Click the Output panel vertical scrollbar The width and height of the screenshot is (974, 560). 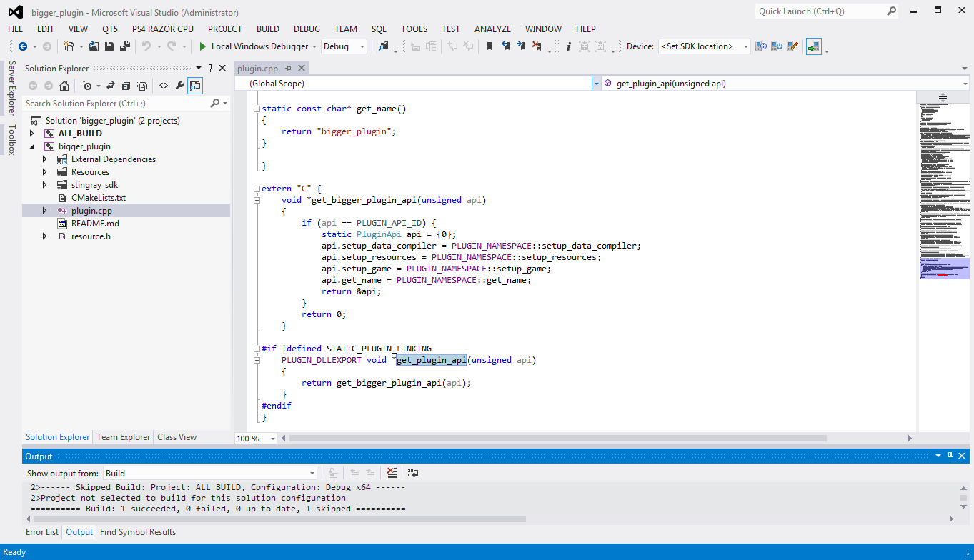click(x=963, y=499)
